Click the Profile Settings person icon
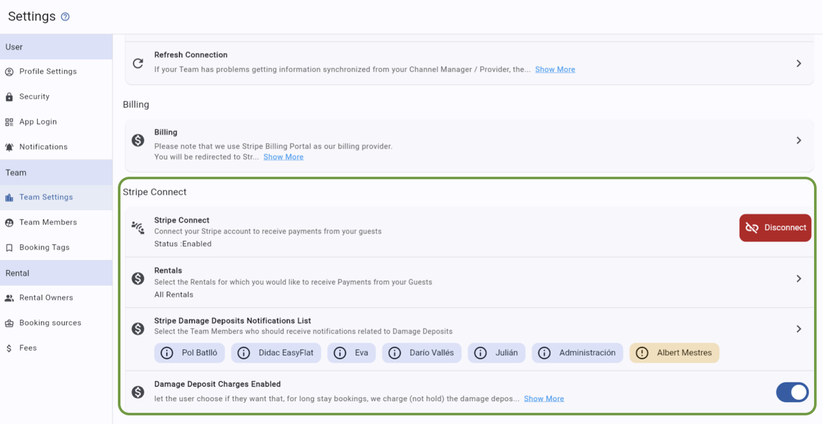This screenshot has height=424, width=828. [x=9, y=72]
